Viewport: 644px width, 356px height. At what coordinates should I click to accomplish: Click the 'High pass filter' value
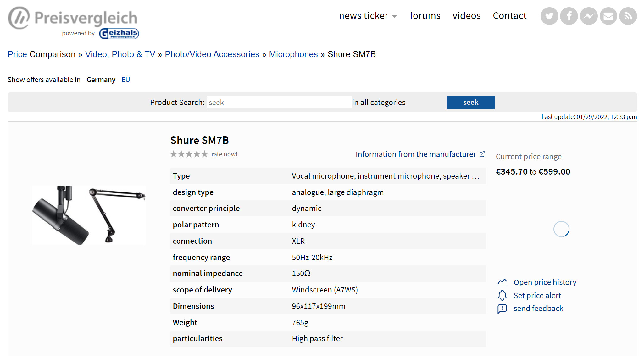[x=317, y=339]
